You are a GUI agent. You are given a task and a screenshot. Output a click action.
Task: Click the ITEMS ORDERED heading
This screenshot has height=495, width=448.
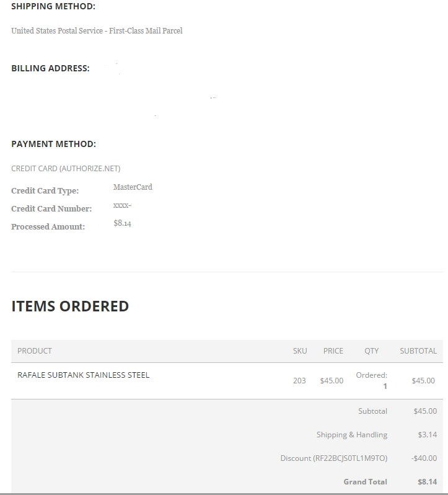(x=70, y=306)
